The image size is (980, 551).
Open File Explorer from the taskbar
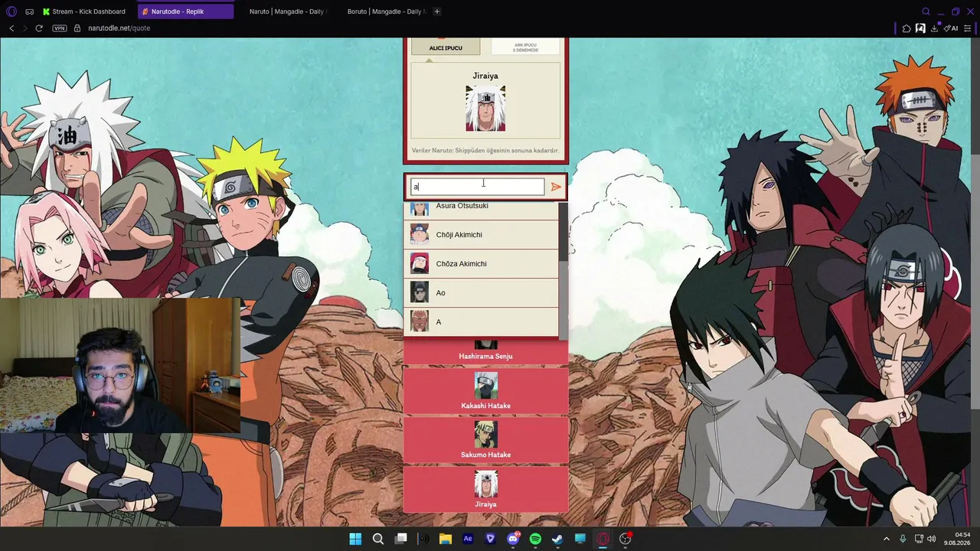coord(446,539)
